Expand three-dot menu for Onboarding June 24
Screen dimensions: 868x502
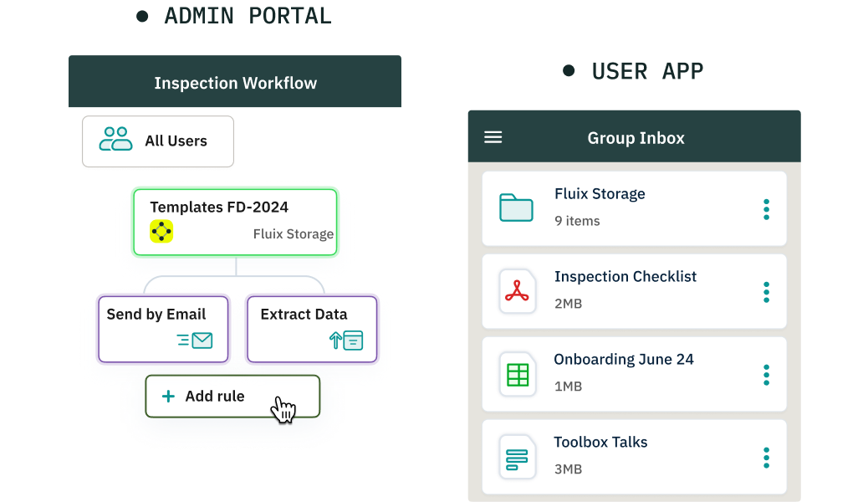coord(766,375)
